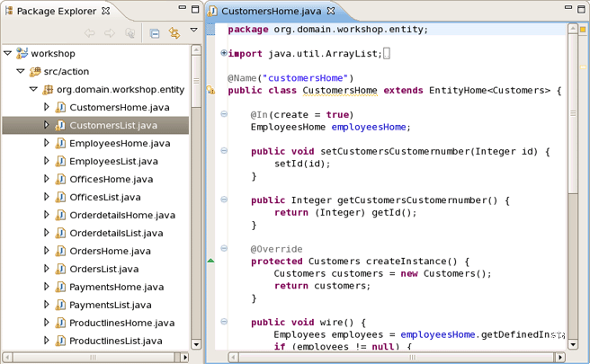590x364 pixels.
Task: Collapse the src/action source folder
Action: click(21, 72)
